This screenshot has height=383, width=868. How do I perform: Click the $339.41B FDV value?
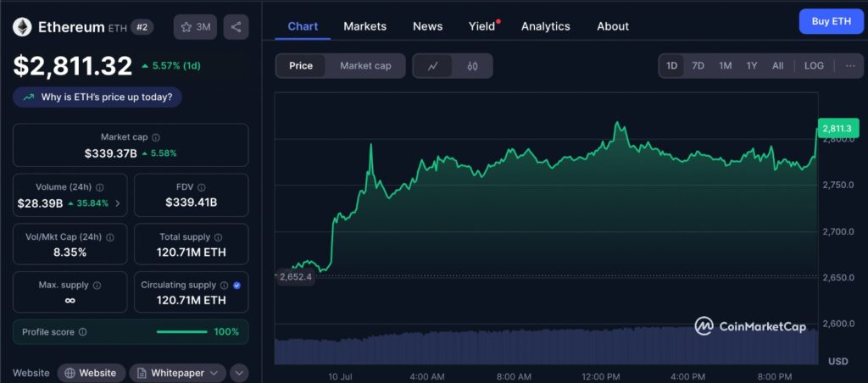(191, 203)
